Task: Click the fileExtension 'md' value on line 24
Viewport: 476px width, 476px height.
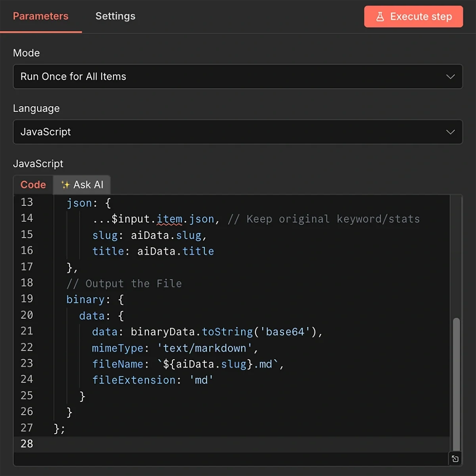Action: pyautogui.click(x=202, y=380)
